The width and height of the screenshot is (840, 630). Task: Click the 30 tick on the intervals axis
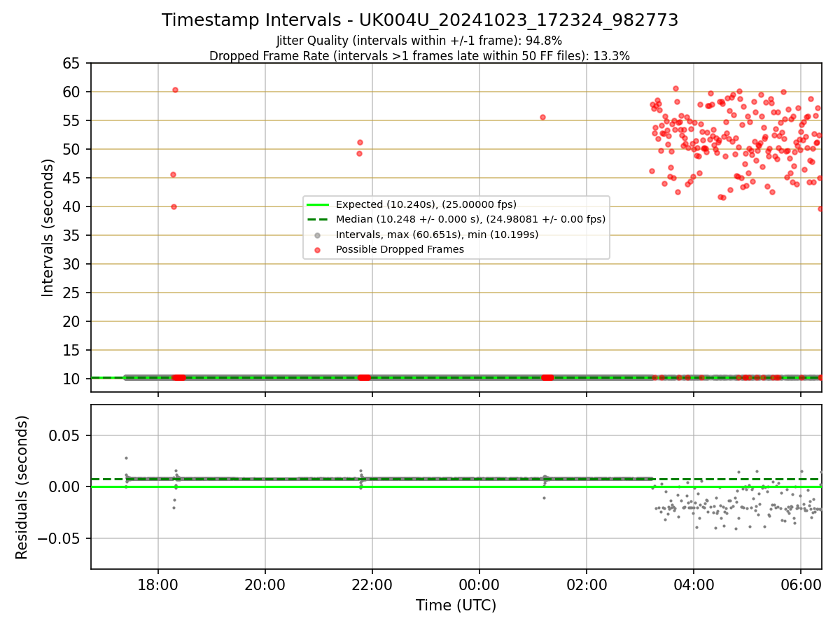pyautogui.click(x=72, y=264)
